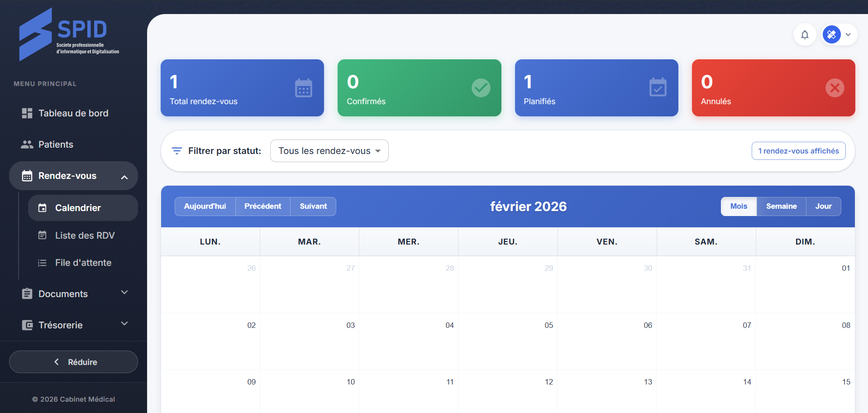868x413 pixels.
Task: Open Liste des RDV from sidebar
Action: point(85,235)
